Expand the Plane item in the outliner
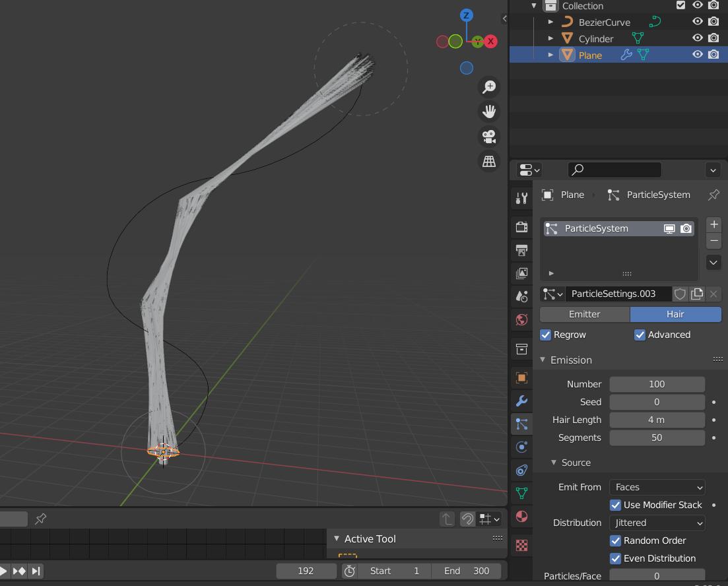The height and width of the screenshot is (586, 728). tap(551, 55)
